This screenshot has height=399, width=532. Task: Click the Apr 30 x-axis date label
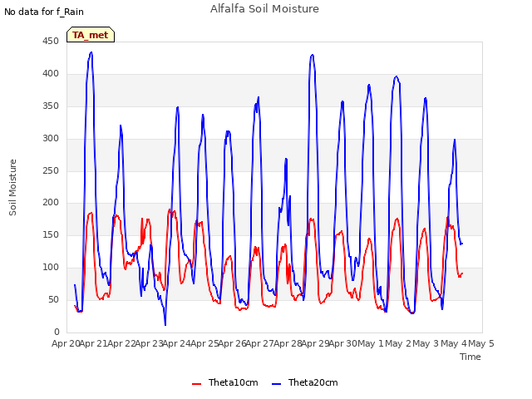coord(343,343)
